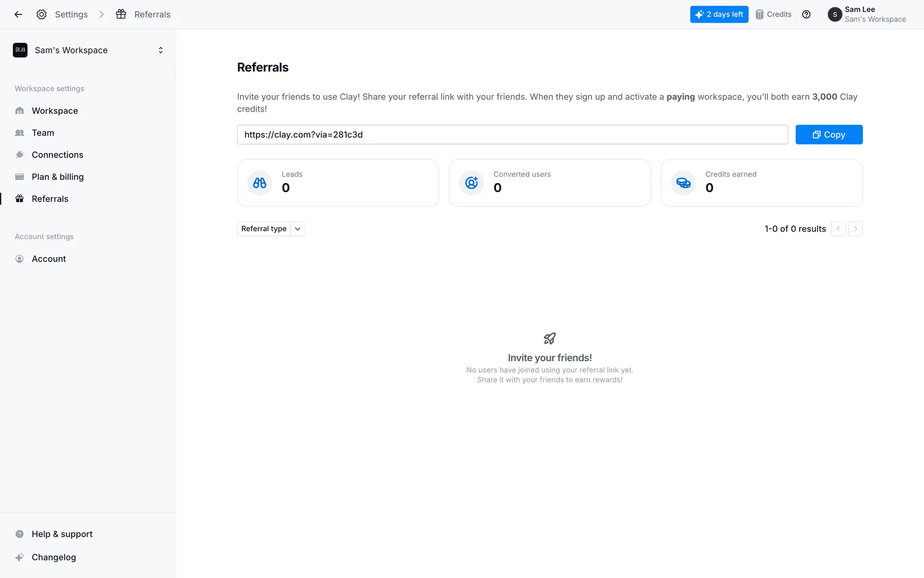Select Team in the sidebar
This screenshot has height=578, width=924.
(x=43, y=132)
